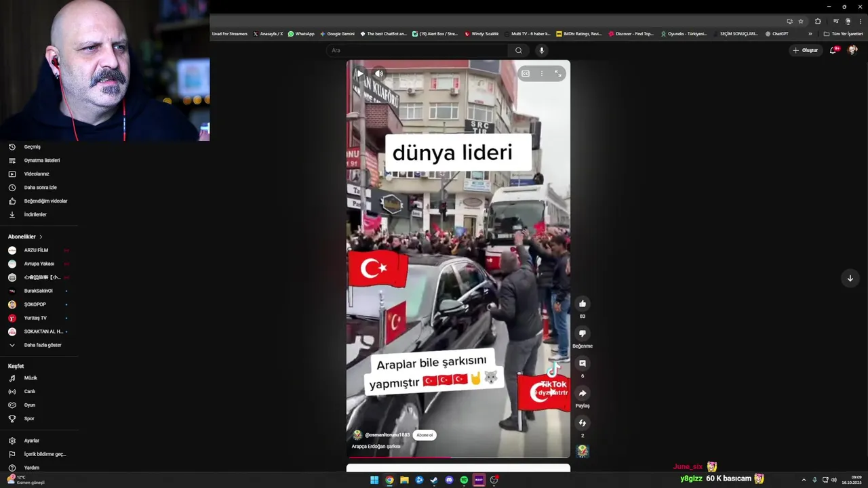Image resolution: width=868 pixels, height=488 pixels.
Task: Open @osmanlitorunu1883 channel name
Action: [387, 435]
